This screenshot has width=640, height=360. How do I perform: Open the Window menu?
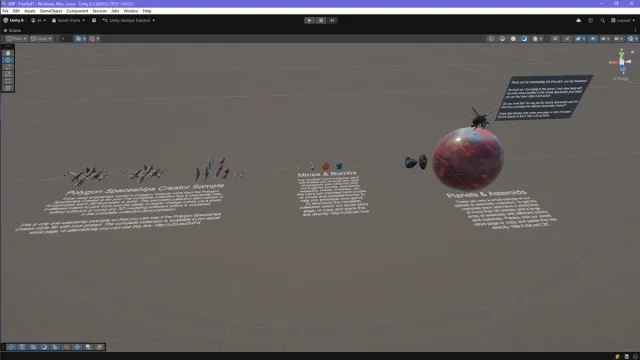[131, 11]
